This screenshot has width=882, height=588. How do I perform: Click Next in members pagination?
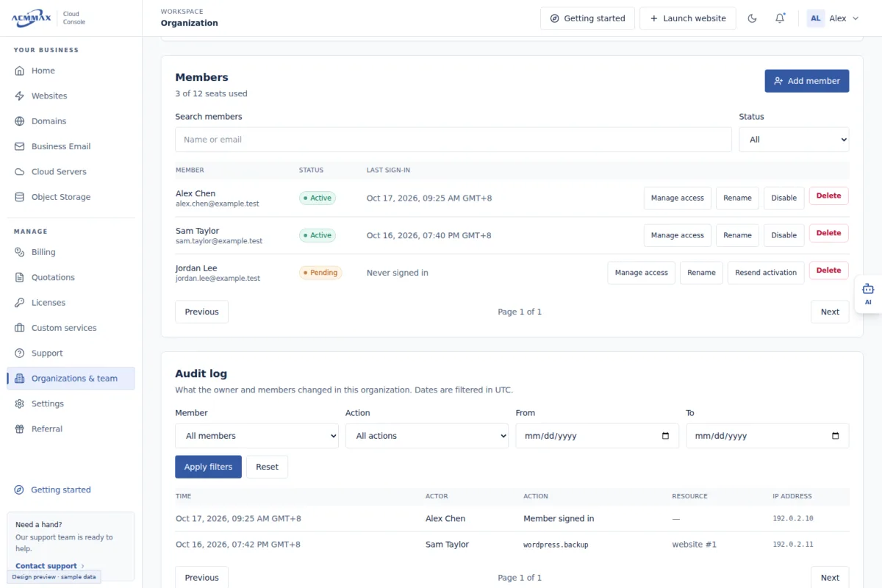[830, 312]
